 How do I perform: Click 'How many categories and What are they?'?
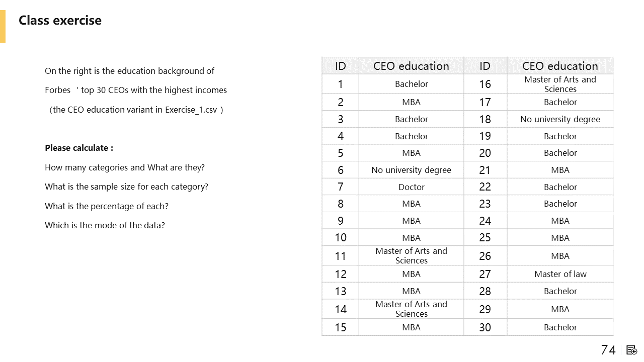point(125,167)
